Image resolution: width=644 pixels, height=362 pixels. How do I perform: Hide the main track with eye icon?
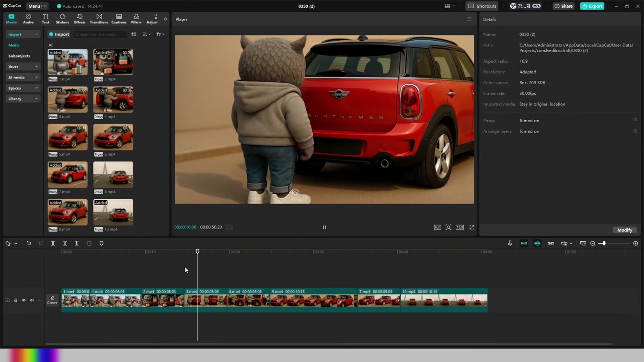(23, 300)
